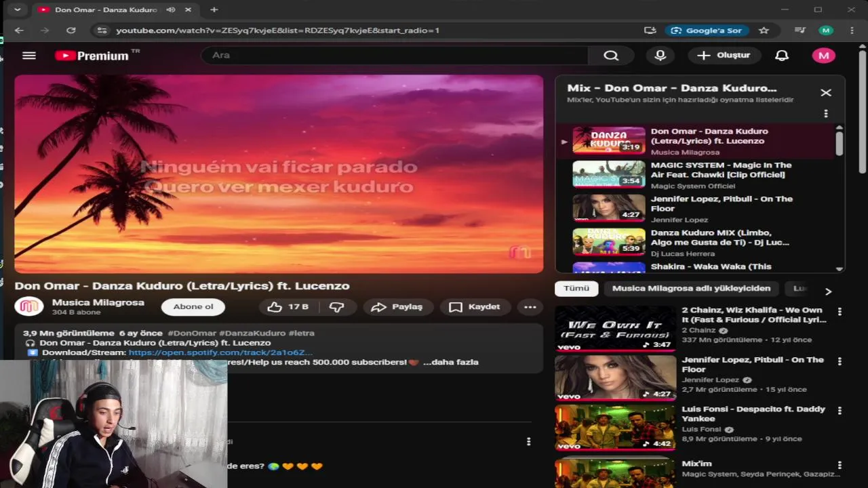Image resolution: width=868 pixels, height=488 pixels.
Task: Open options for Mix'im playlist
Action: [x=840, y=466]
